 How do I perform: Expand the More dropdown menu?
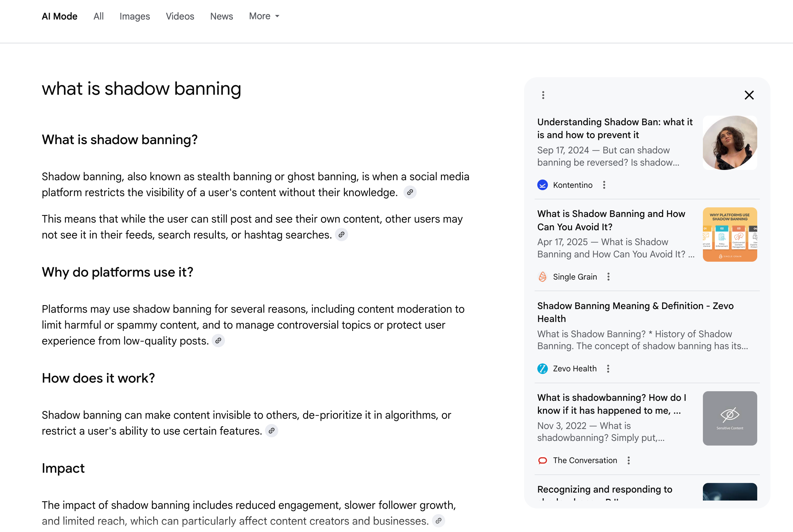264,16
